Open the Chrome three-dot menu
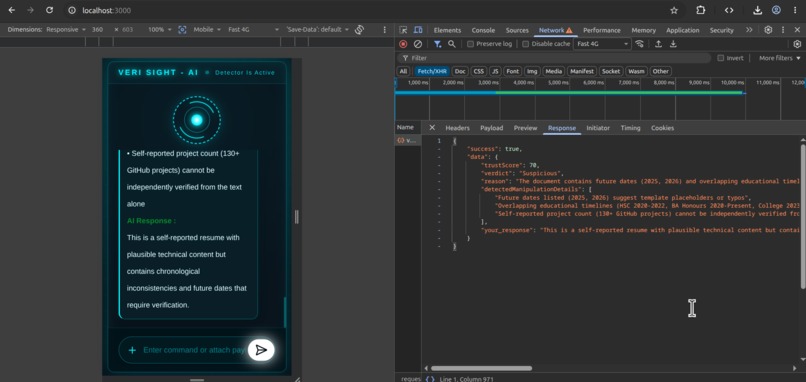The image size is (806, 382). pyautogui.click(x=796, y=10)
